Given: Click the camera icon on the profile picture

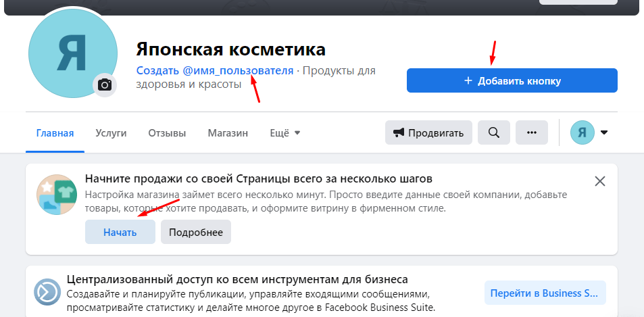Looking at the screenshot, I should pos(105,85).
